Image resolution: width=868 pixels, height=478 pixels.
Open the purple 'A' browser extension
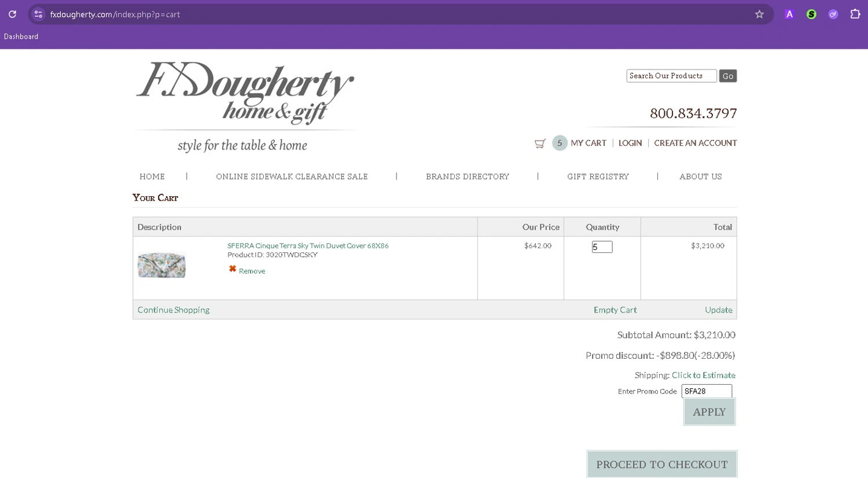(789, 14)
